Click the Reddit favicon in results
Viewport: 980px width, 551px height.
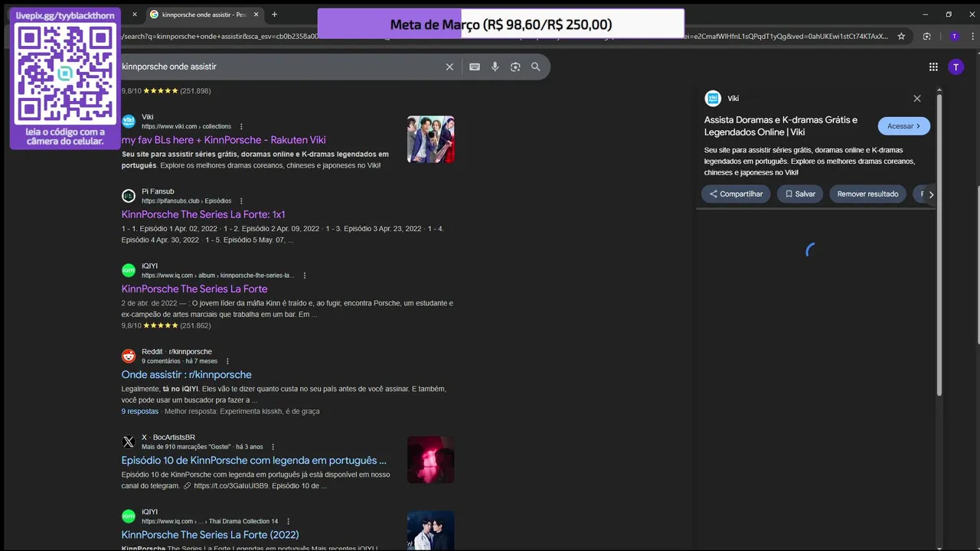tap(129, 356)
